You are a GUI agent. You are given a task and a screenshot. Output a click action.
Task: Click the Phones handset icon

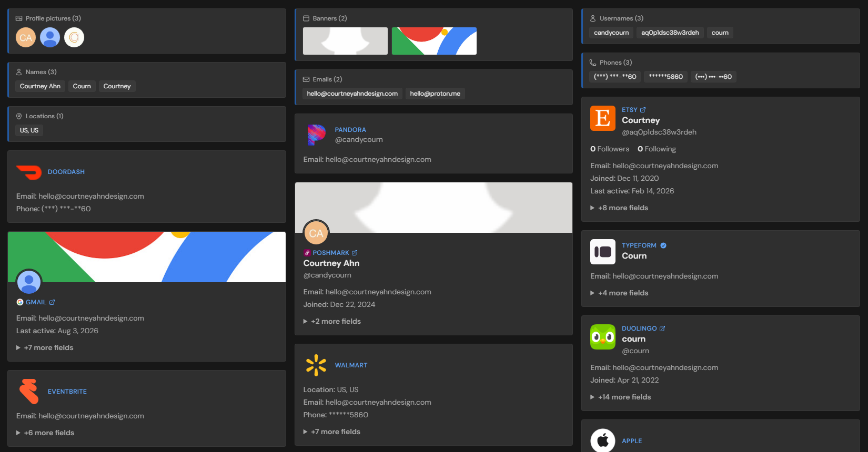tap(593, 63)
